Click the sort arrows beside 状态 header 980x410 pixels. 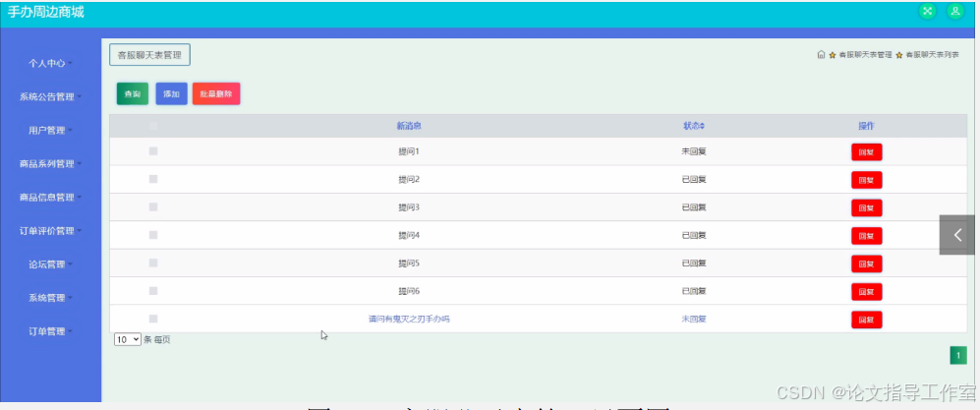(x=702, y=126)
